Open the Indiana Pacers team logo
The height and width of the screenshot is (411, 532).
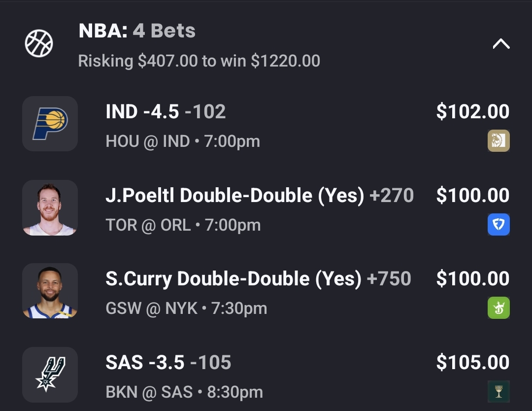point(50,124)
